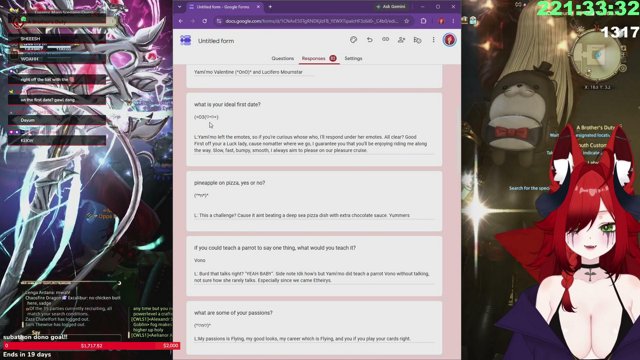Click the $2,000 goal amount label
Screen dimensions: 640x360
point(171,346)
